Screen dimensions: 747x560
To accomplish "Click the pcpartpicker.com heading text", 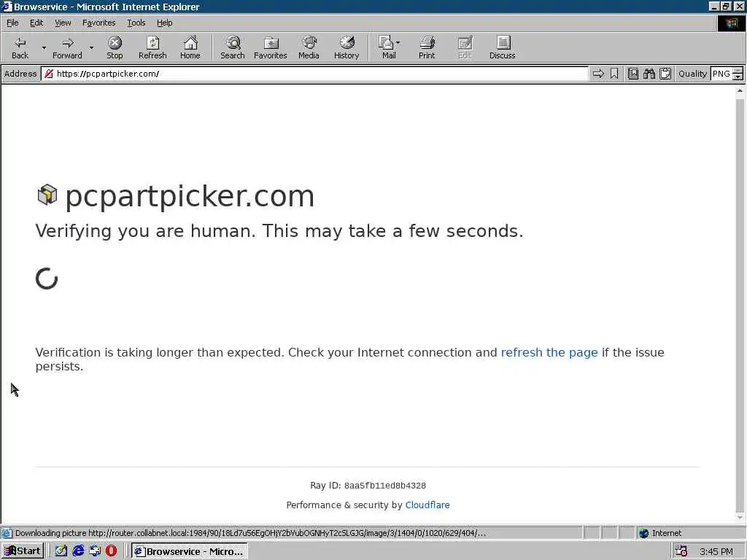I will click(190, 195).
